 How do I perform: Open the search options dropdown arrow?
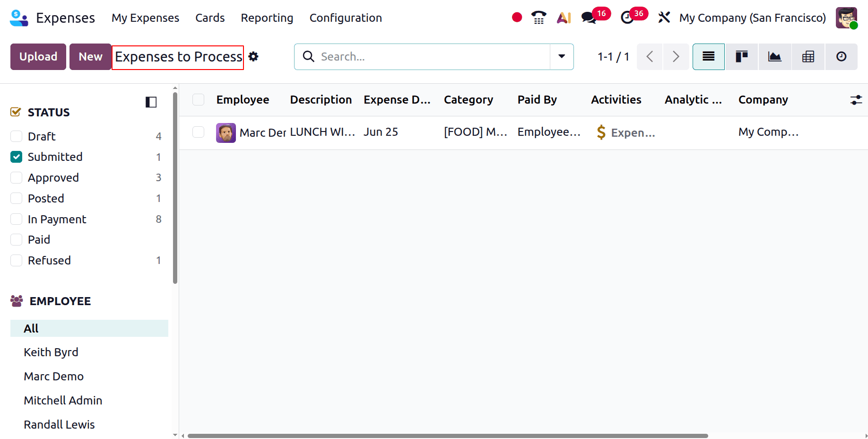(x=562, y=57)
